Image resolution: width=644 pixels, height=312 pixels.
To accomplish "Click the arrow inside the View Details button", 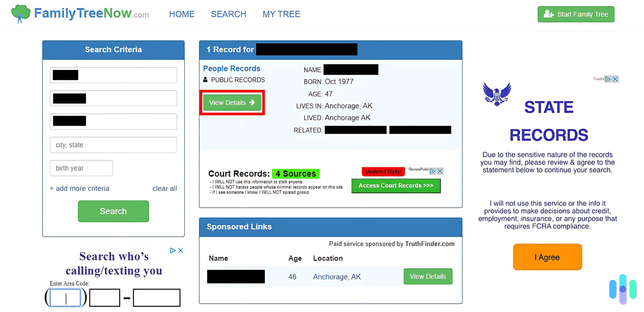I will coord(253,102).
